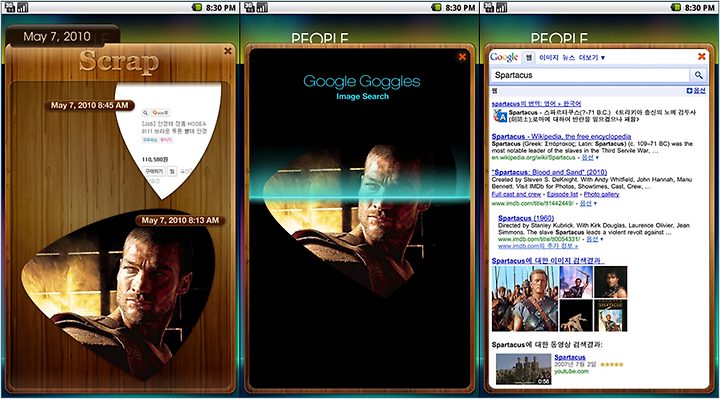Tap the 8:30 PM clock on the Goggles screen
Image resolution: width=720 pixels, height=399 pixels.
click(460, 8)
